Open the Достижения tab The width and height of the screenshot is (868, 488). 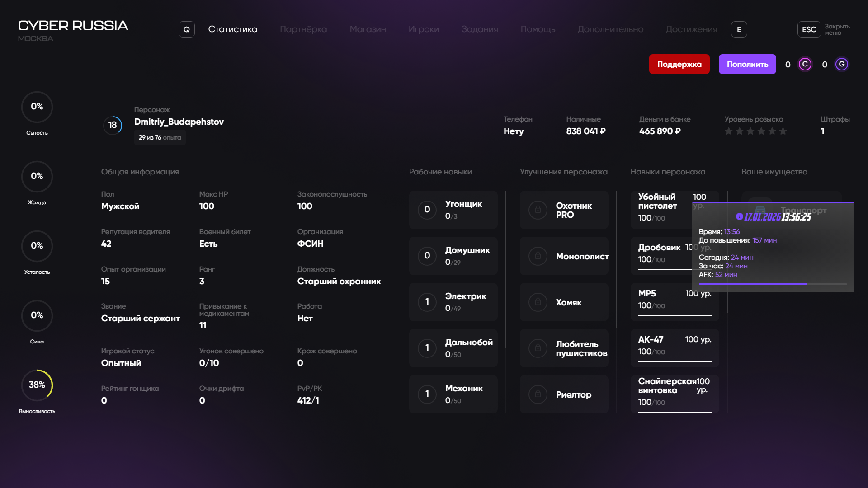point(691,29)
